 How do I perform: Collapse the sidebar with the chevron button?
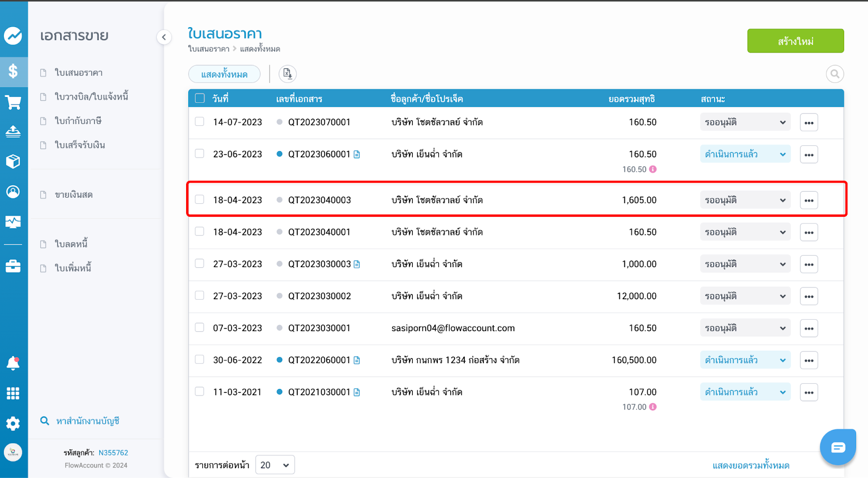164,37
